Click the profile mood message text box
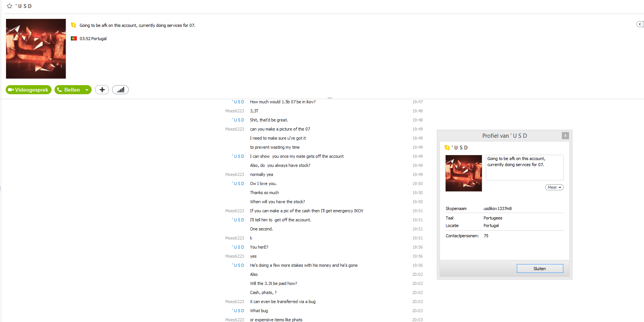The image size is (644, 322). (525, 168)
